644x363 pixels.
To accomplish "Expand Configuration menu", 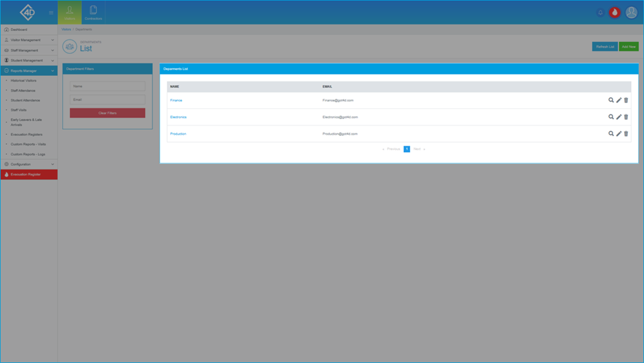I will click(29, 164).
